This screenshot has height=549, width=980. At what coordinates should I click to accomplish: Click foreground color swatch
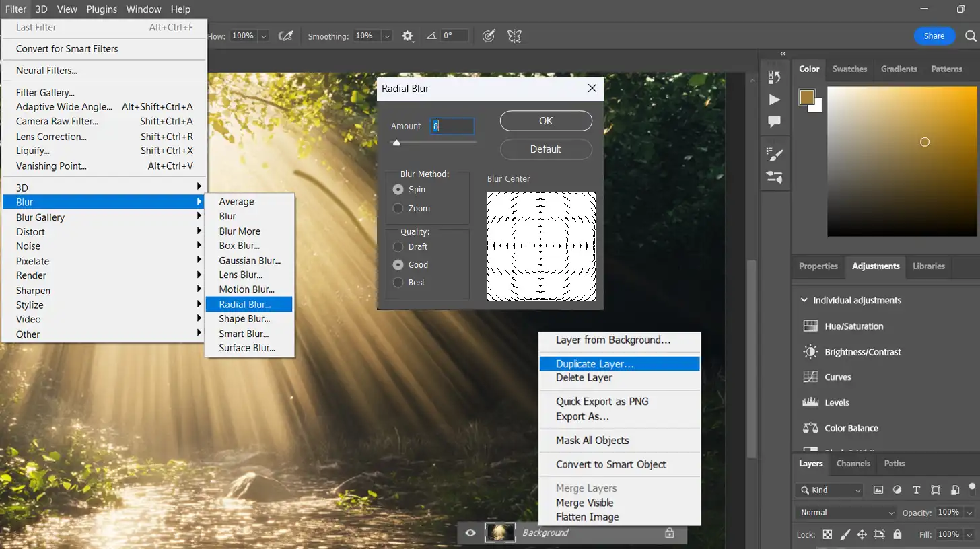tap(807, 98)
